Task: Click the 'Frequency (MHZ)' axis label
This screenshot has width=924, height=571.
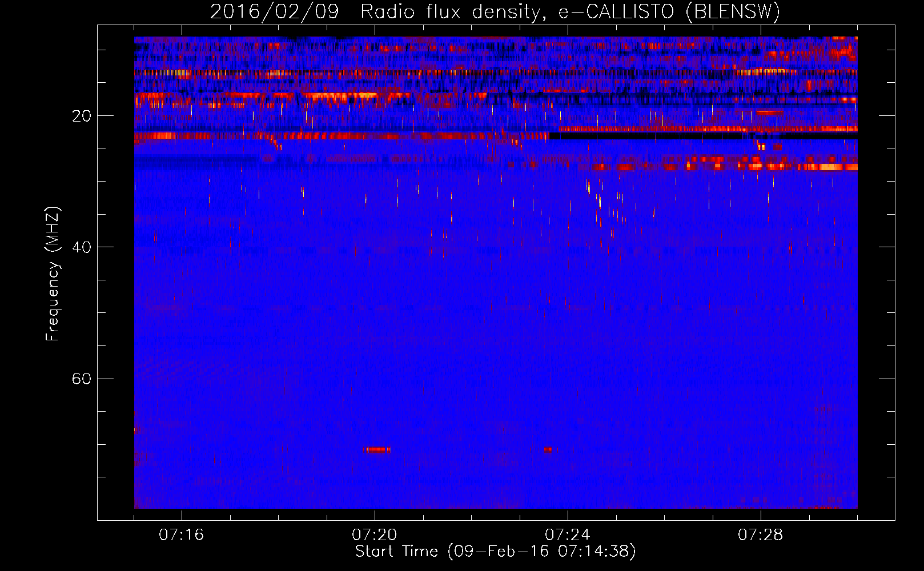Action: pyautogui.click(x=53, y=274)
